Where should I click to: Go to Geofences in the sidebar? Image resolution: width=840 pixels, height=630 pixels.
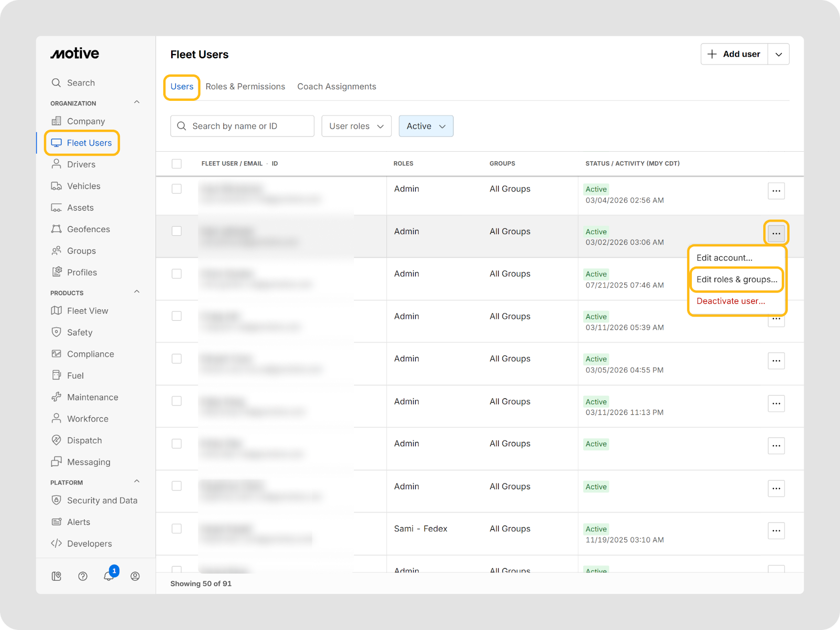(x=88, y=229)
